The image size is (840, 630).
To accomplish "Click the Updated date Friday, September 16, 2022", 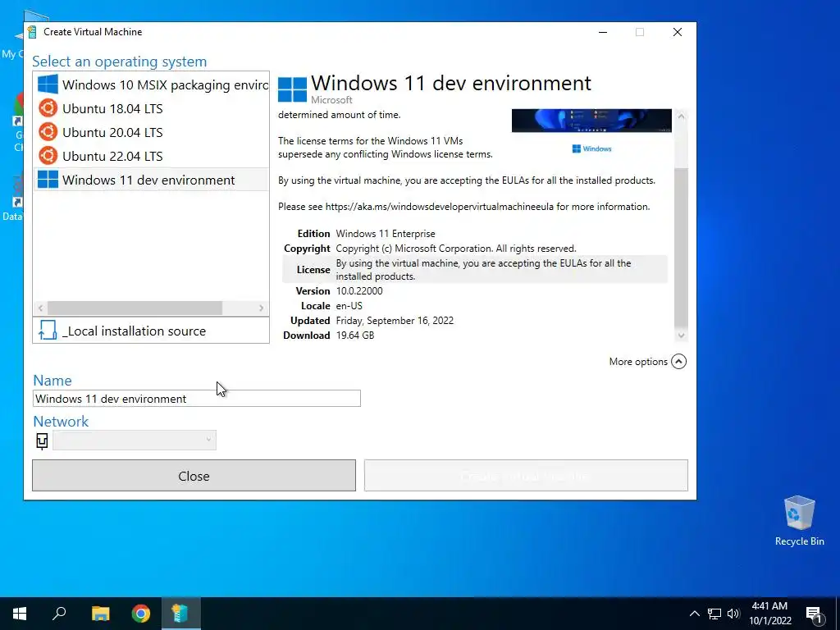I will click(x=395, y=321).
